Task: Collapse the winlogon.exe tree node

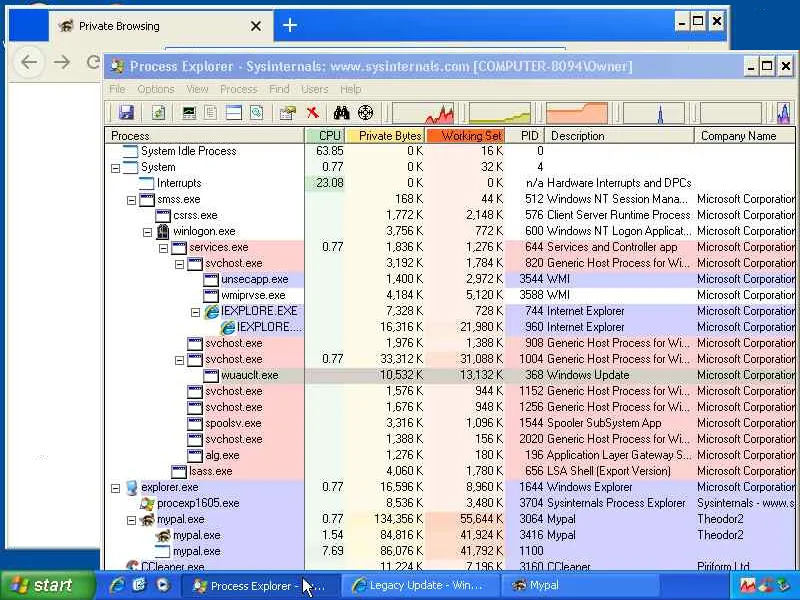Action: point(147,232)
